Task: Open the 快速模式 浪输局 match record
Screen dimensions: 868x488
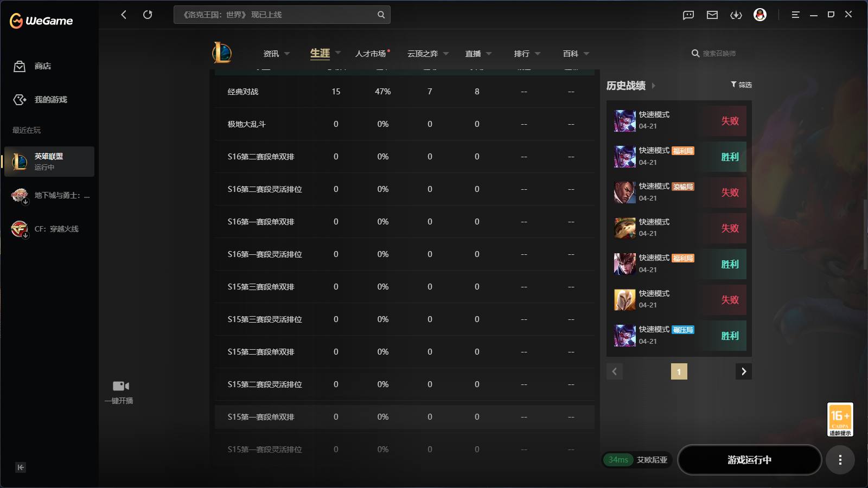Action: 680,192
